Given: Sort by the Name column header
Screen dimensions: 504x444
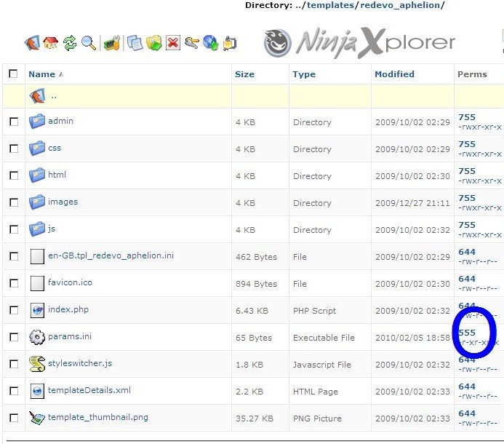Looking at the screenshot, I should (41, 74).
